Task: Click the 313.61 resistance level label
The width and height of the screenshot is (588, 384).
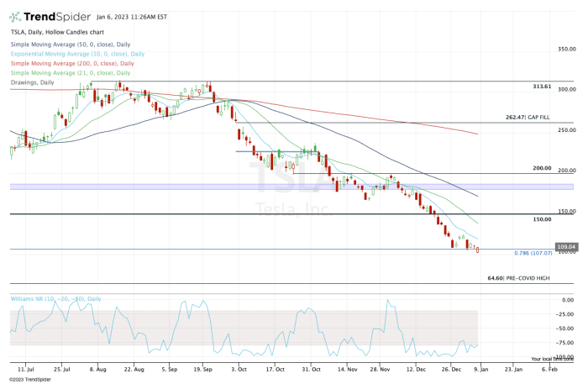Action: [541, 87]
